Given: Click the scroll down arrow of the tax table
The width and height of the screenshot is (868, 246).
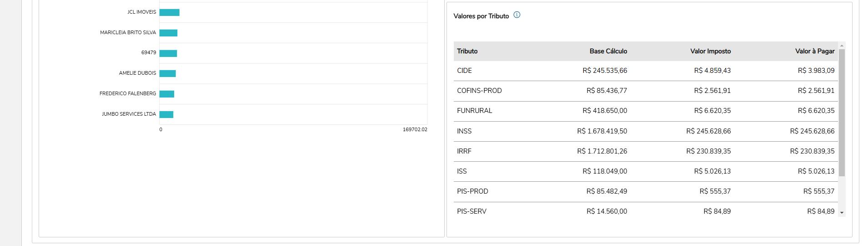Looking at the screenshot, I should coord(842,213).
